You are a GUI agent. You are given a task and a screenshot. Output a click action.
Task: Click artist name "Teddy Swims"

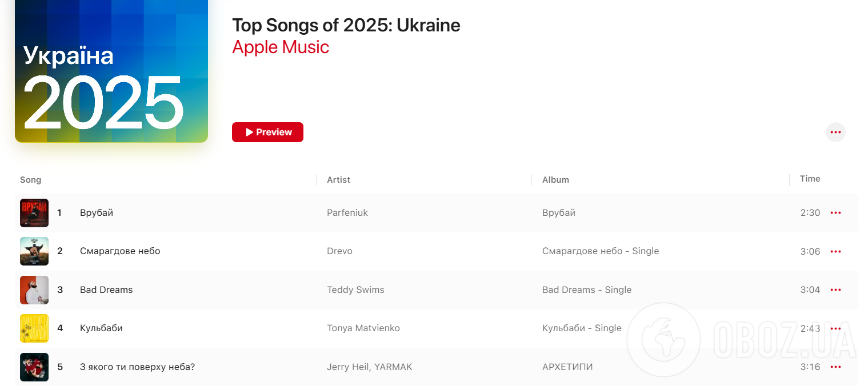point(355,289)
